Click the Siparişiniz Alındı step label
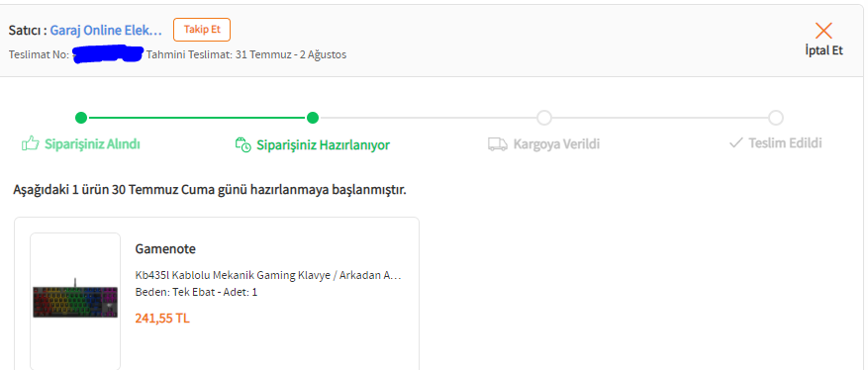This screenshot has width=868, height=370. click(92, 144)
